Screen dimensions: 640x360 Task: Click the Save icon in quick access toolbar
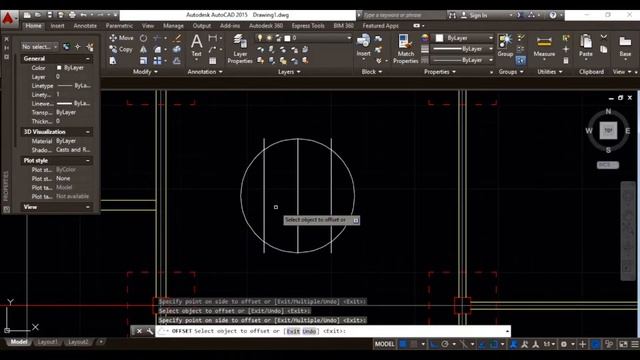click(x=49, y=15)
